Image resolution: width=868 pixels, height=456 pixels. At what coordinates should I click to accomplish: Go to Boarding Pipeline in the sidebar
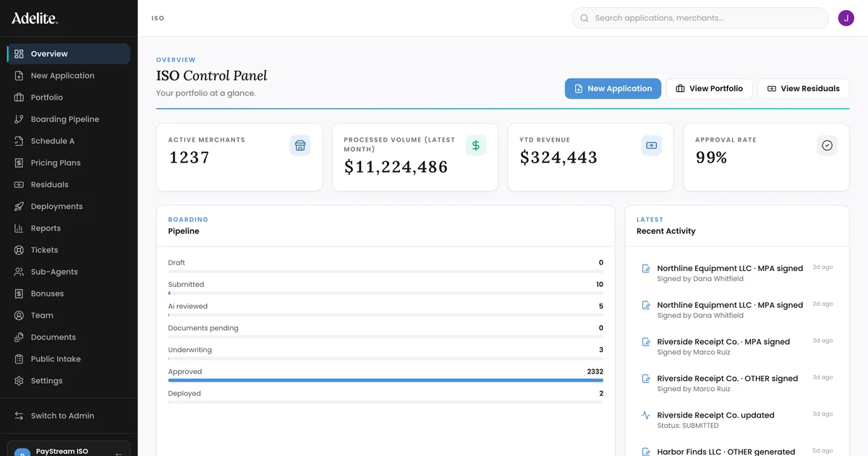click(x=69, y=119)
